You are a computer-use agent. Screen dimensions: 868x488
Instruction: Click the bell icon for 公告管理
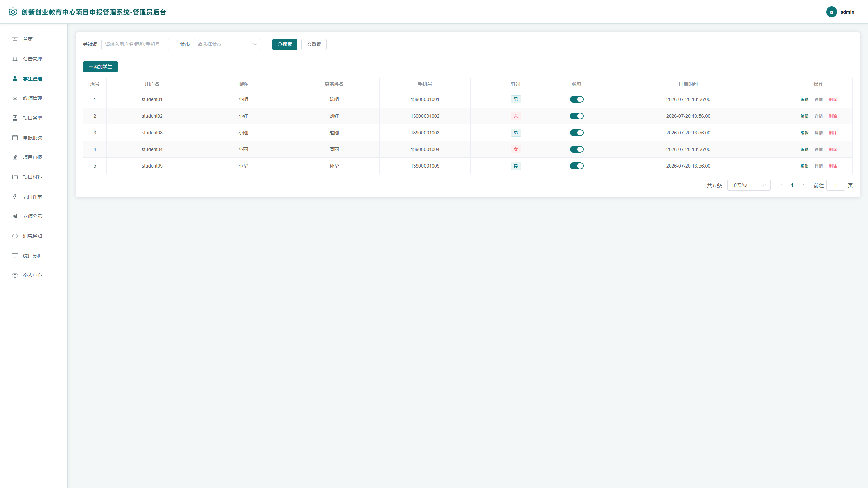[x=15, y=59]
